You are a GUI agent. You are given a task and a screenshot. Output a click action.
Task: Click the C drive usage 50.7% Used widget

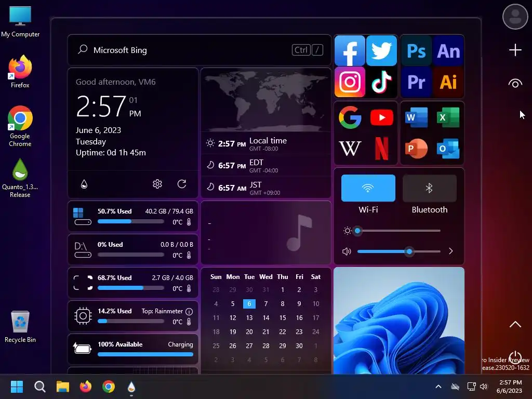point(133,217)
